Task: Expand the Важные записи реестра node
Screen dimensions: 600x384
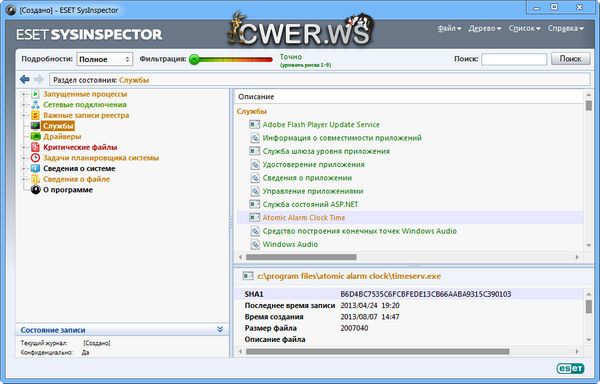Action: [x=24, y=116]
